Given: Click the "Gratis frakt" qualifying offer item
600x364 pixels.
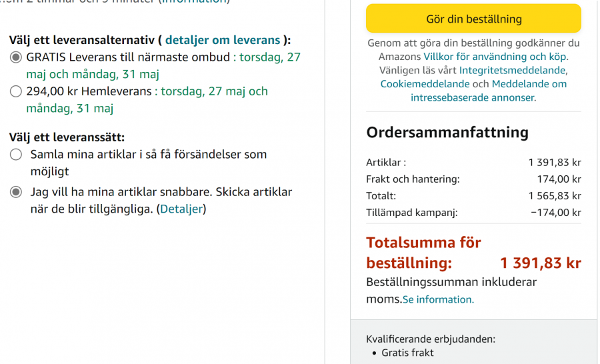Looking at the screenshot, I should click(407, 353).
